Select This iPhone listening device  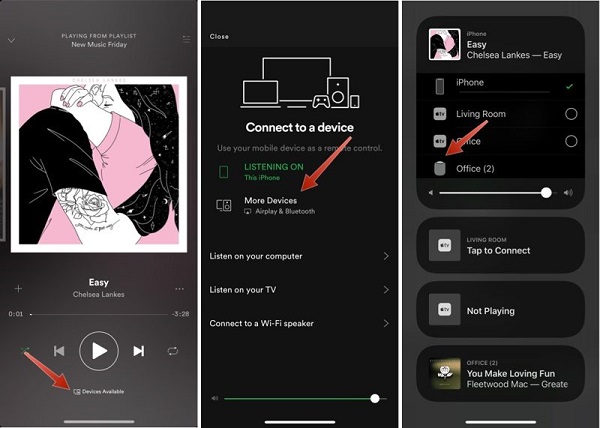click(x=274, y=172)
